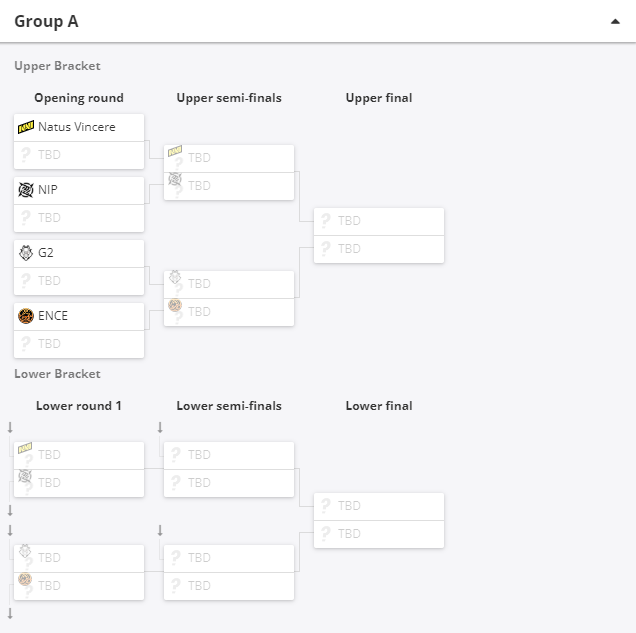Click the bottom TBD slot in Lower final
Image resolution: width=636 pixels, height=633 pixels.
coord(379,534)
